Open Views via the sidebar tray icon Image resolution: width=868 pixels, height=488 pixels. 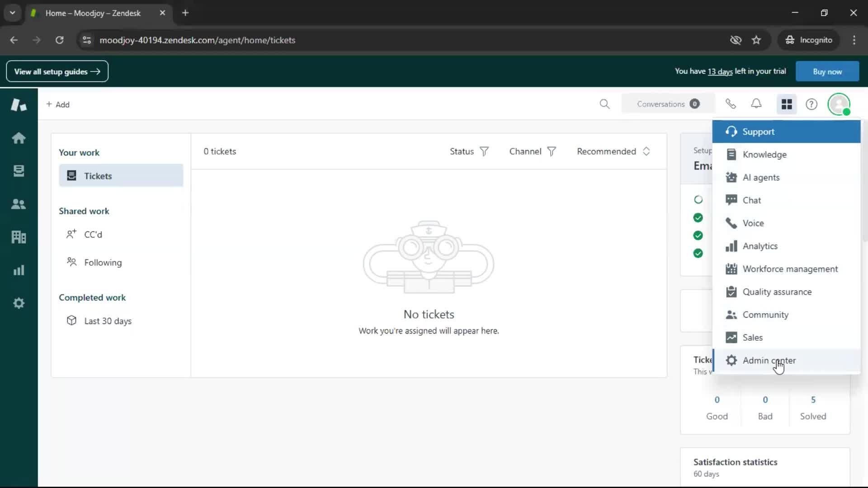19,171
